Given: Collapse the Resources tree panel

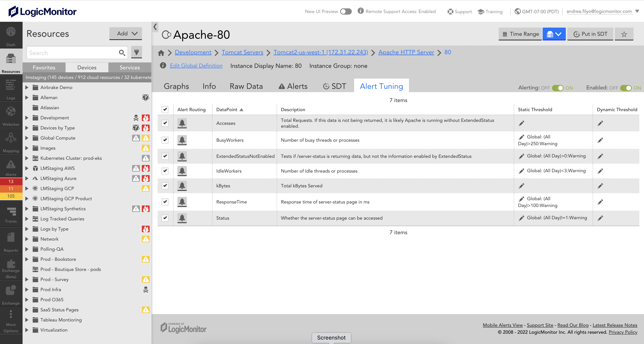Looking at the screenshot, I should click(155, 27).
